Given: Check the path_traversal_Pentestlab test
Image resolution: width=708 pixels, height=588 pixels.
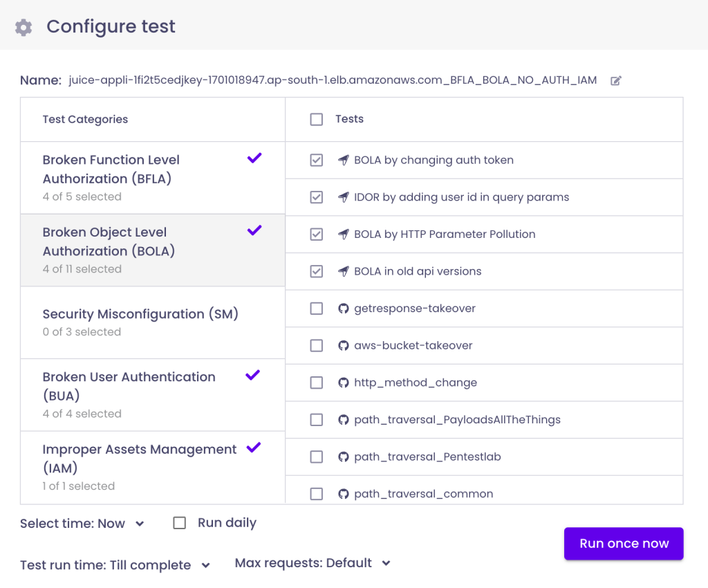Looking at the screenshot, I should (x=317, y=457).
